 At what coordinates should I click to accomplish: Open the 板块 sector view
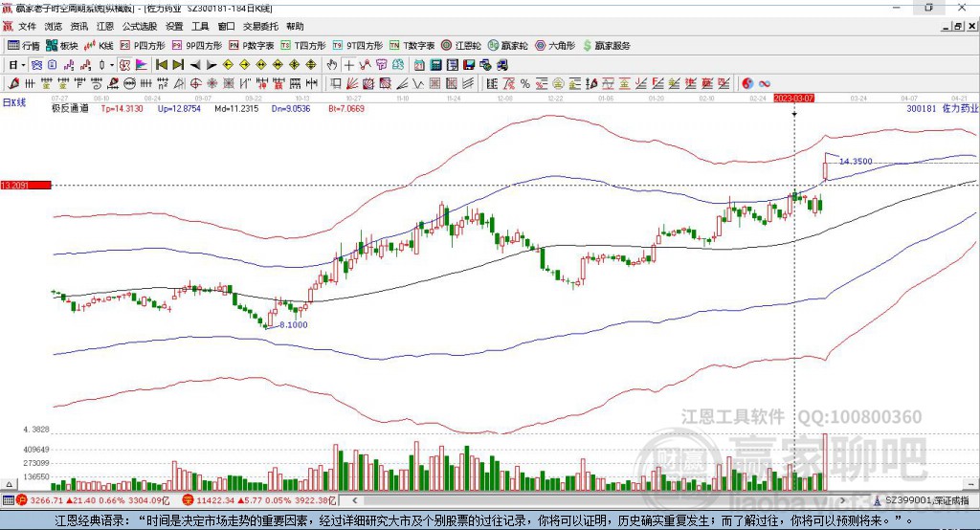(62, 46)
